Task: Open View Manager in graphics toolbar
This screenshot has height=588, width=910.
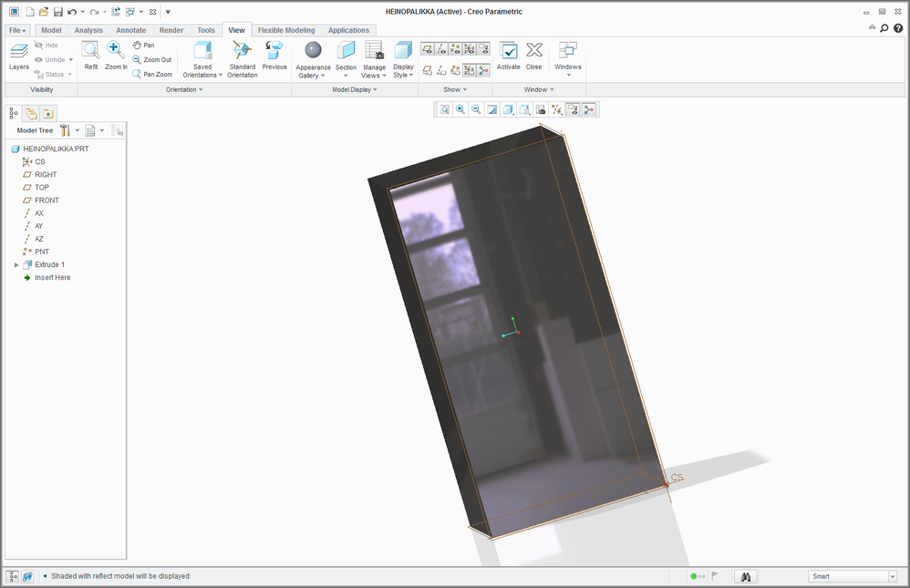Action: click(x=541, y=109)
